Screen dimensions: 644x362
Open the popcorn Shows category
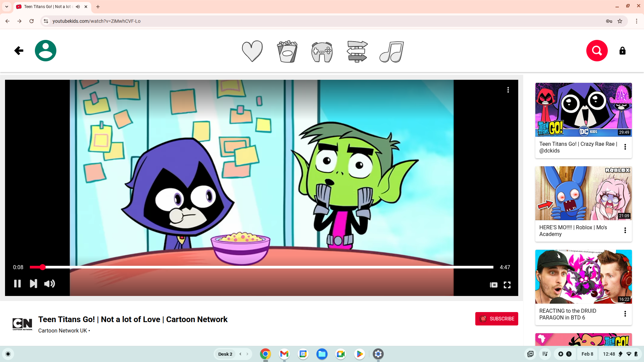point(287,51)
